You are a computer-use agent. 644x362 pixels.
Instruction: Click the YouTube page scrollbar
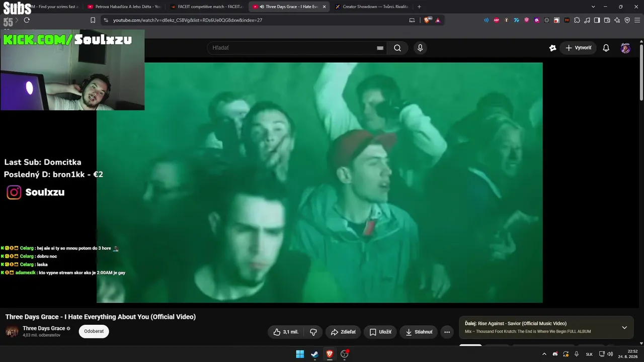641,72
